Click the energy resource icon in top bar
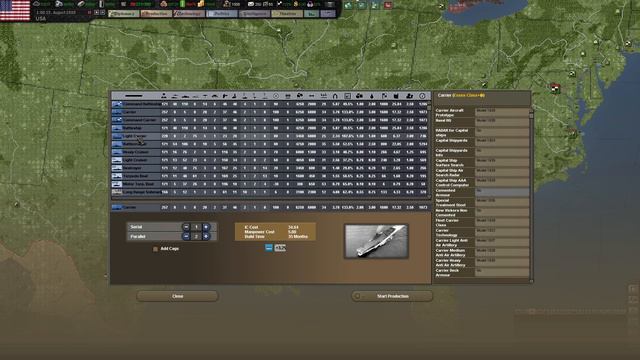The image size is (640, 360). click(x=37, y=4)
